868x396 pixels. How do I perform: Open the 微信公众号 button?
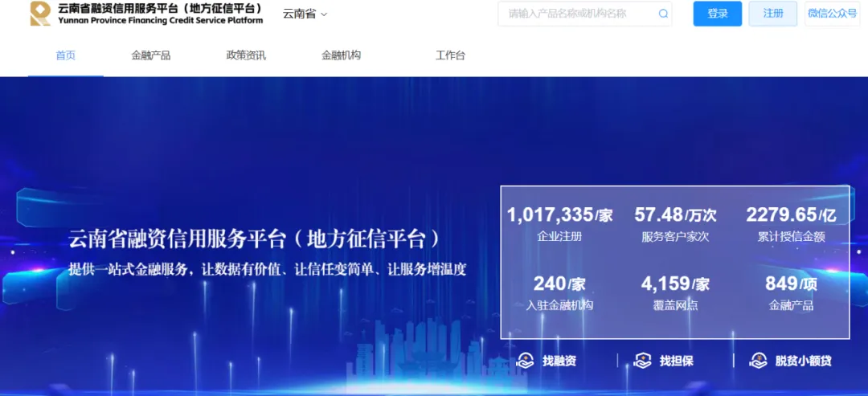point(832,14)
